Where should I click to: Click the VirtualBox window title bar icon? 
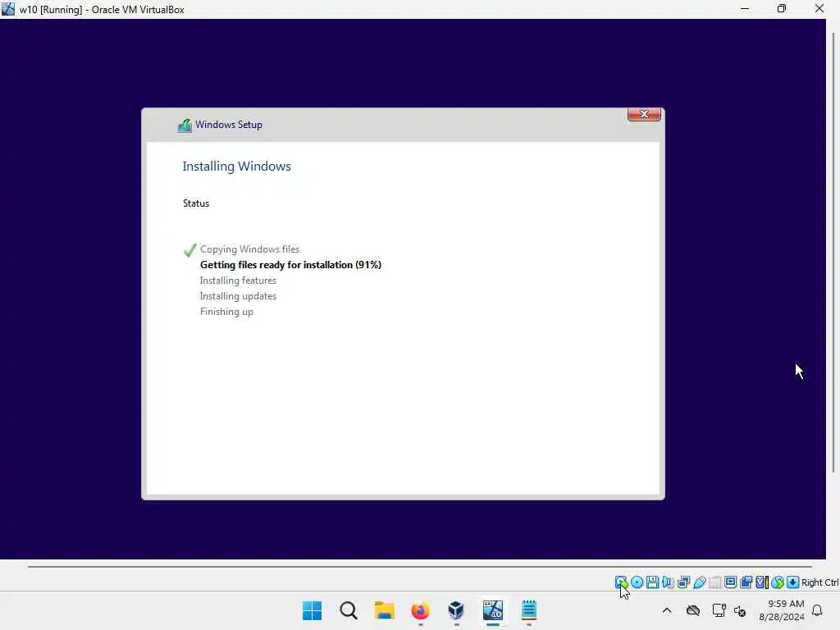(x=8, y=9)
